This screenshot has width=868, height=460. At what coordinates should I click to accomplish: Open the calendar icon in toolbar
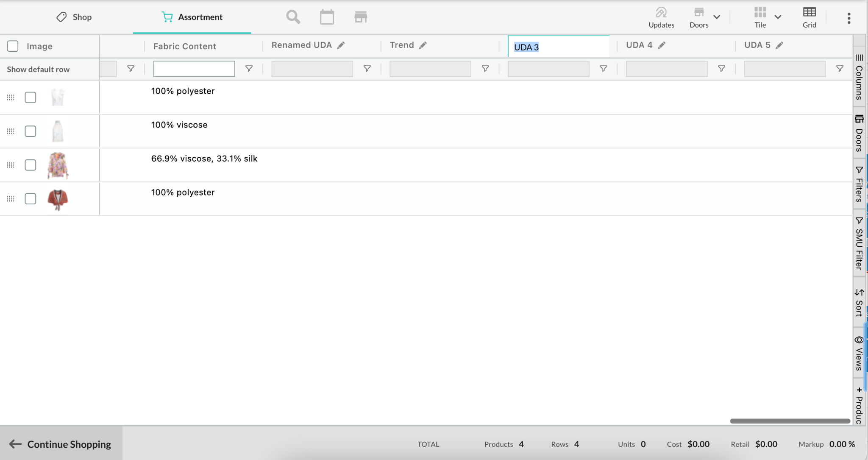click(x=327, y=17)
